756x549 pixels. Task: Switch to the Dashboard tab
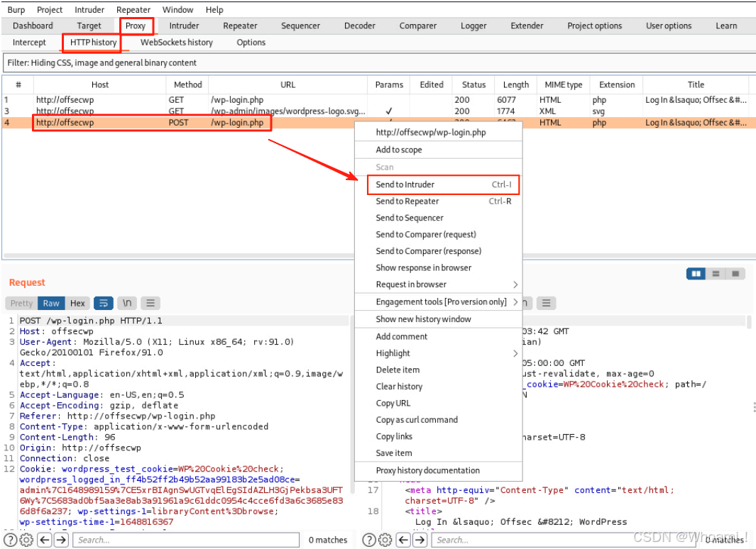click(x=33, y=26)
